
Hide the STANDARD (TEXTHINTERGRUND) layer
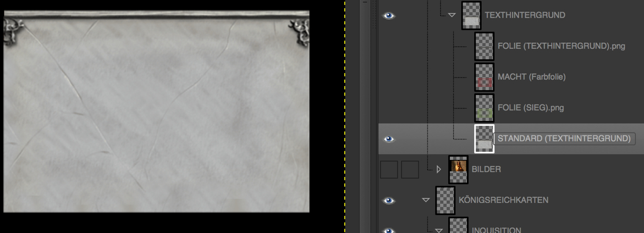[x=388, y=139]
